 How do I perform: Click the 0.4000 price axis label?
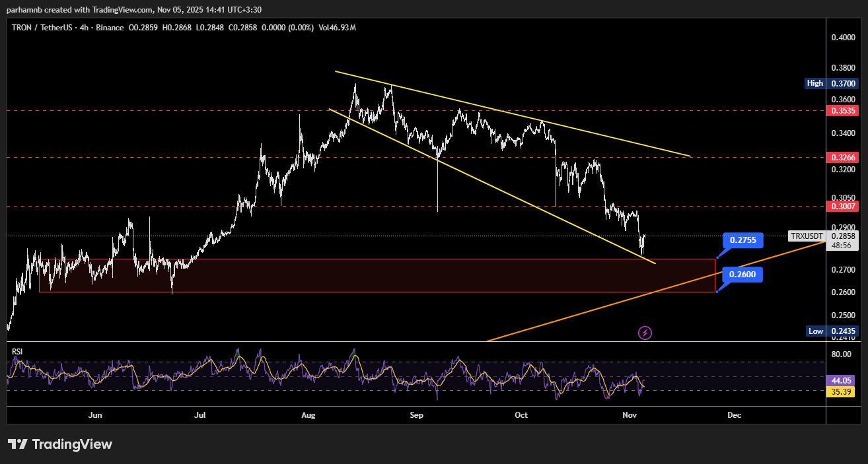coord(843,38)
